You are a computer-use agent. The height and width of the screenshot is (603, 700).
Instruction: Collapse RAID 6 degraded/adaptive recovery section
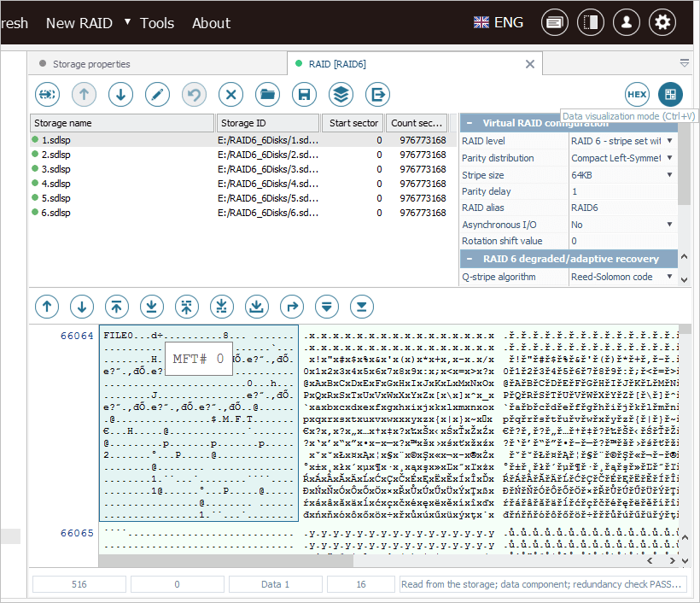470,259
